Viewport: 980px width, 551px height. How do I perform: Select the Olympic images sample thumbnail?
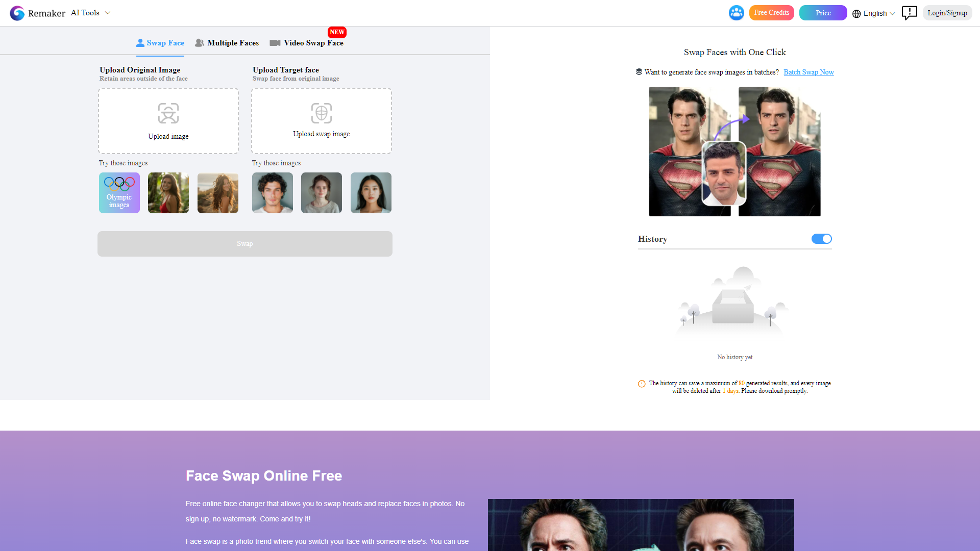tap(119, 193)
